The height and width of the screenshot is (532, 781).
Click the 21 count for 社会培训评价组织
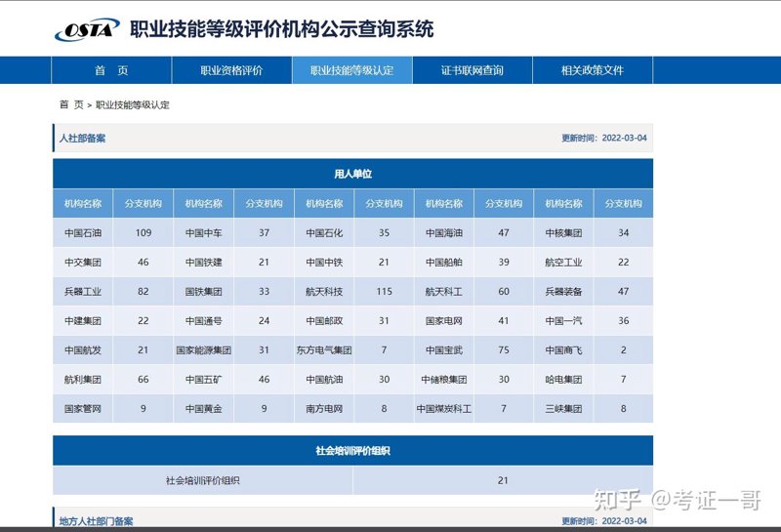click(x=503, y=480)
